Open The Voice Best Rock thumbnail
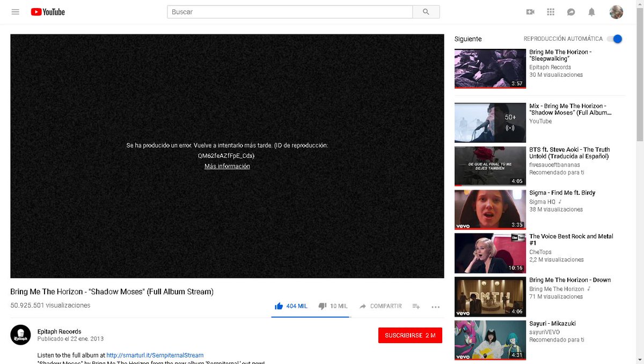This screenshot has width=644, height=364. click(x=490, y=253)
